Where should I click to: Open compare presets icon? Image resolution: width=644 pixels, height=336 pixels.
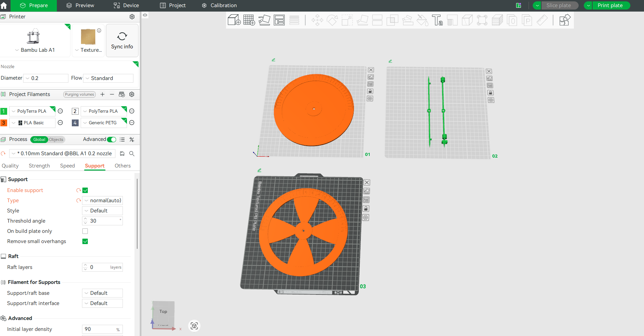pyautogui.click(x=132, y=140)
